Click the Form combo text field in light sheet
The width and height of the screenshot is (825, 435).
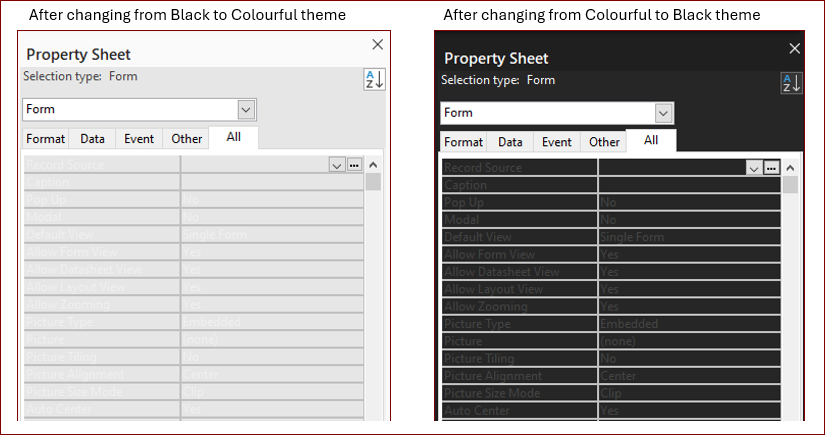(132, 109)
